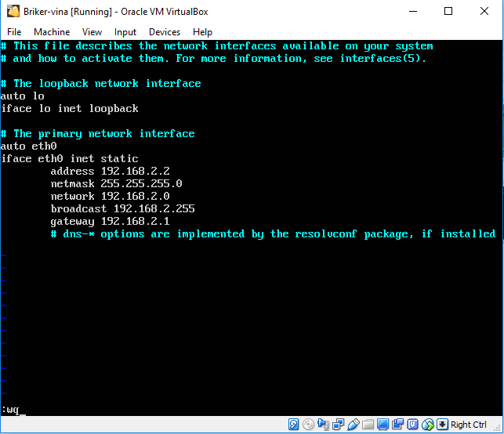The image size is (504, 434).
Task: Open the View menu
Action: coord(92,32)
